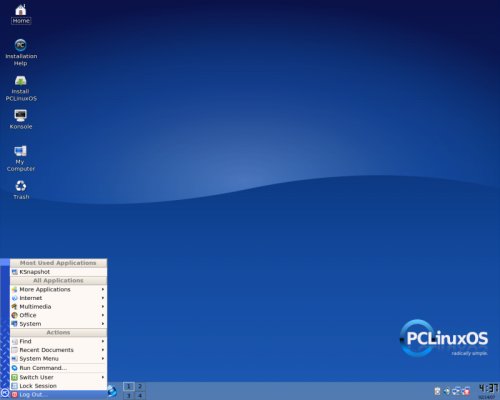
Task: Click the Find menu entry
Action: pyautogui.click(x=58, y=341)
